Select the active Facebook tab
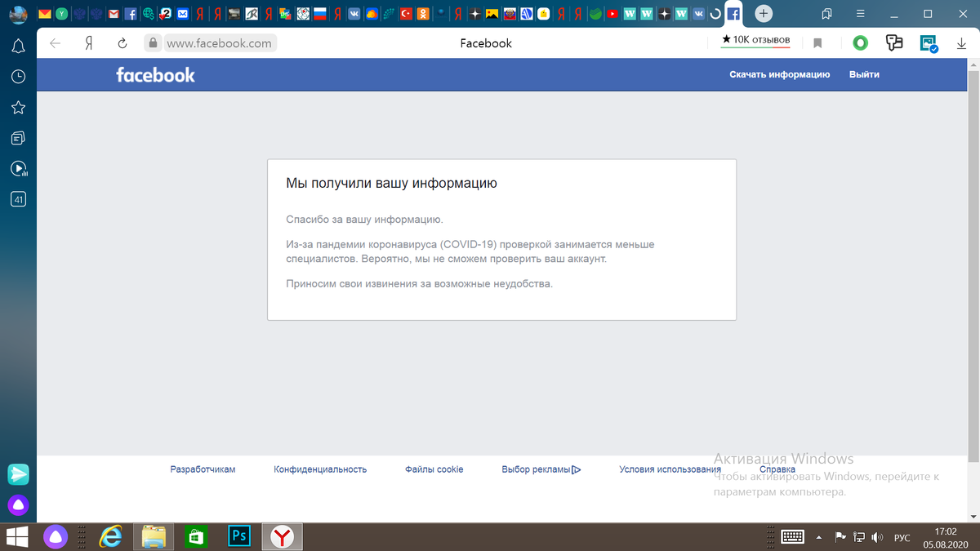The image size is (980, 551). (733, 14)
